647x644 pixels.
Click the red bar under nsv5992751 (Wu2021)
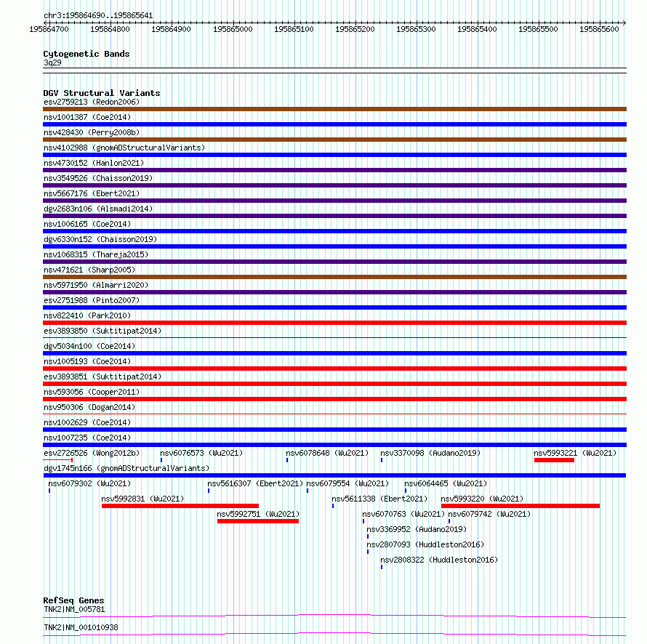(258, 521)
